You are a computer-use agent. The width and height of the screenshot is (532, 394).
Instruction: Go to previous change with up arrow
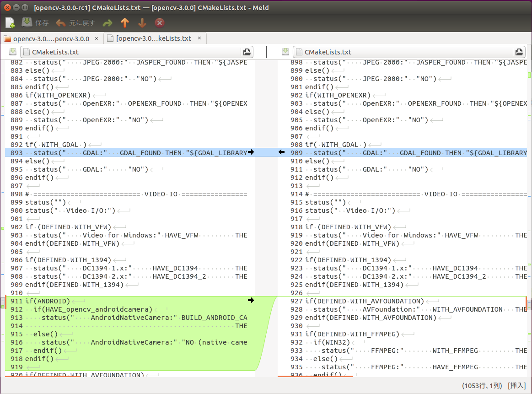point(125,23)
